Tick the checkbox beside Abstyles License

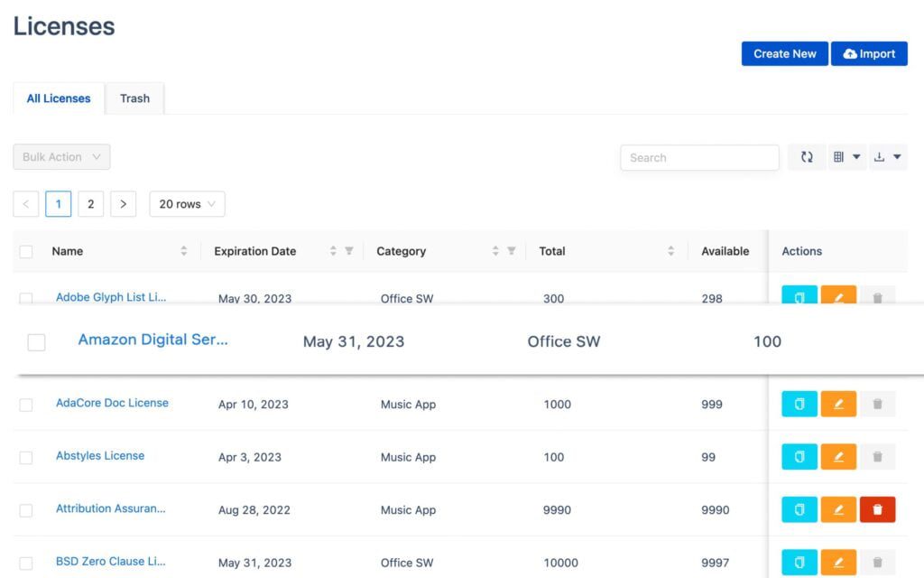[x=26, y=457]
